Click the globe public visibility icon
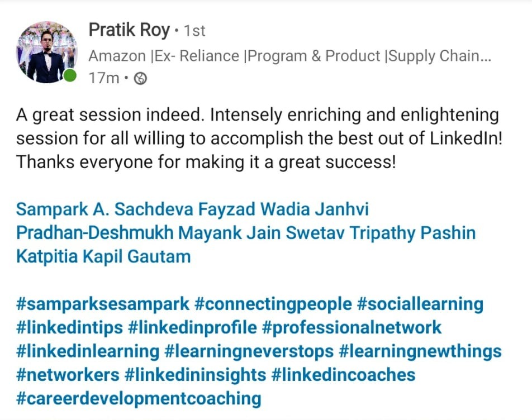Viewport: 532px width, 420px height. click(x=141, y=79)
